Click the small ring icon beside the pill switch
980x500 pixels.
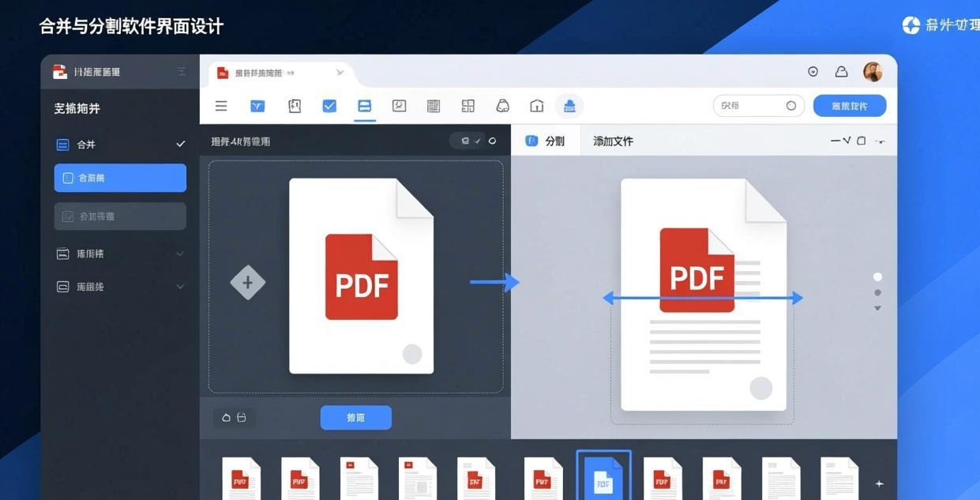pos(493,141)
